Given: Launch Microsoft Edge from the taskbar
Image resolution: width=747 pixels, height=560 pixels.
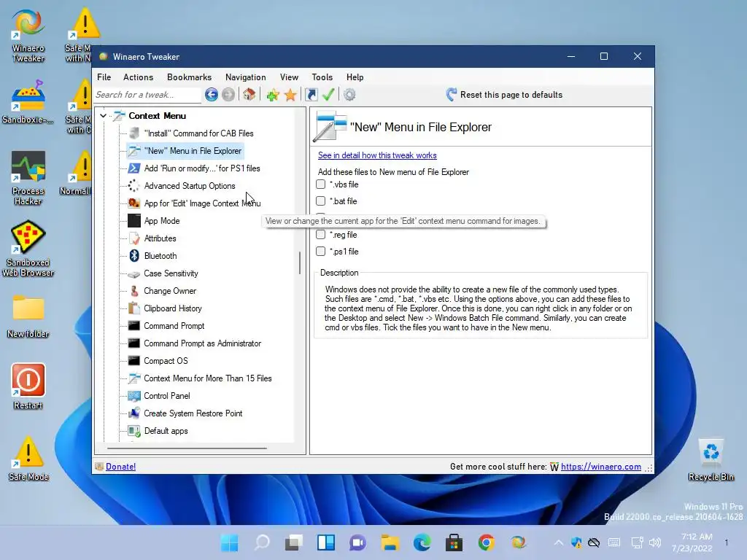Looking at the screenshot, I should (x=422, y=542).
